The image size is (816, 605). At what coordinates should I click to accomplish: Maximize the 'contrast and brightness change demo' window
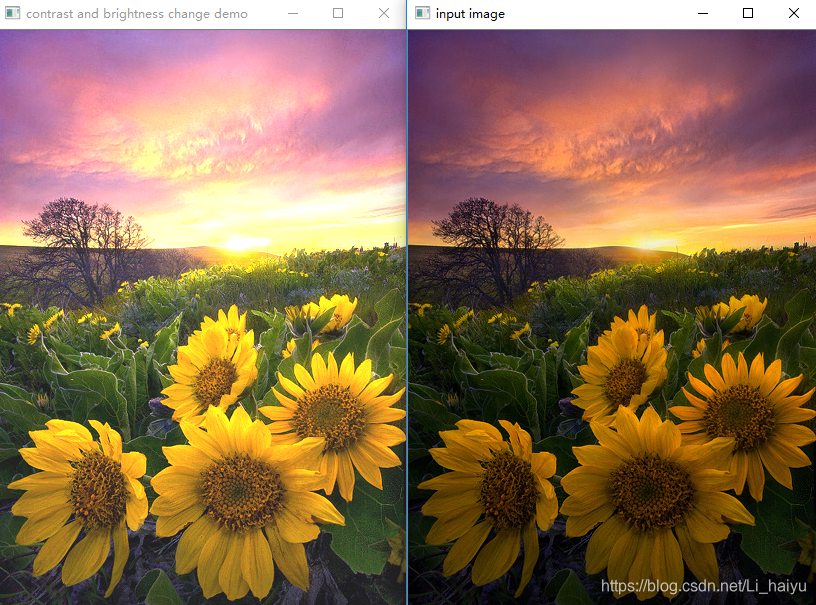tap(337, 13)
